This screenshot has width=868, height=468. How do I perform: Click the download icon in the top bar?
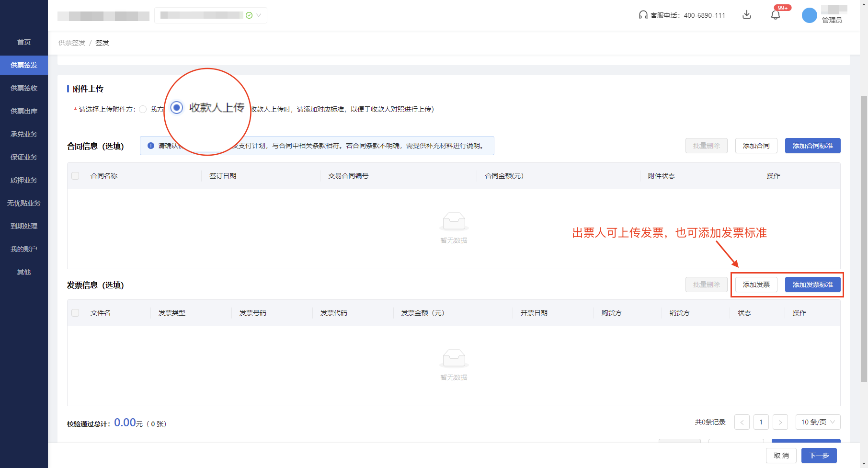point(747,15)
